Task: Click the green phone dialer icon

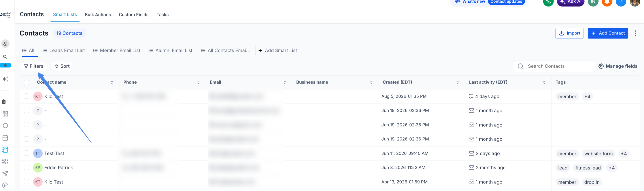Action: click(548, 2)
